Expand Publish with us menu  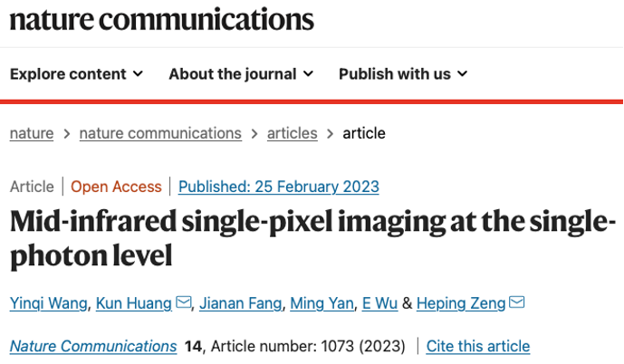[403, 74]
